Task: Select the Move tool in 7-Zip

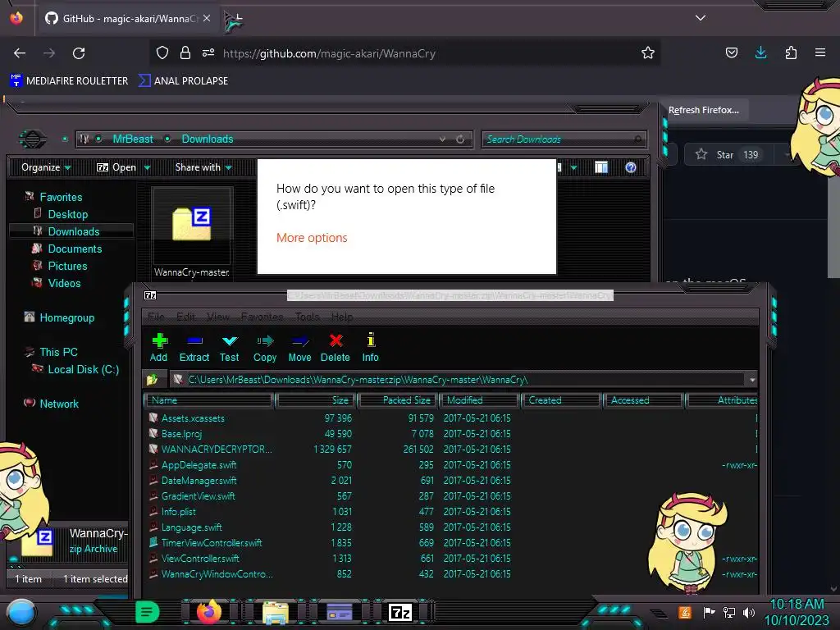Action: click(299, 348)
